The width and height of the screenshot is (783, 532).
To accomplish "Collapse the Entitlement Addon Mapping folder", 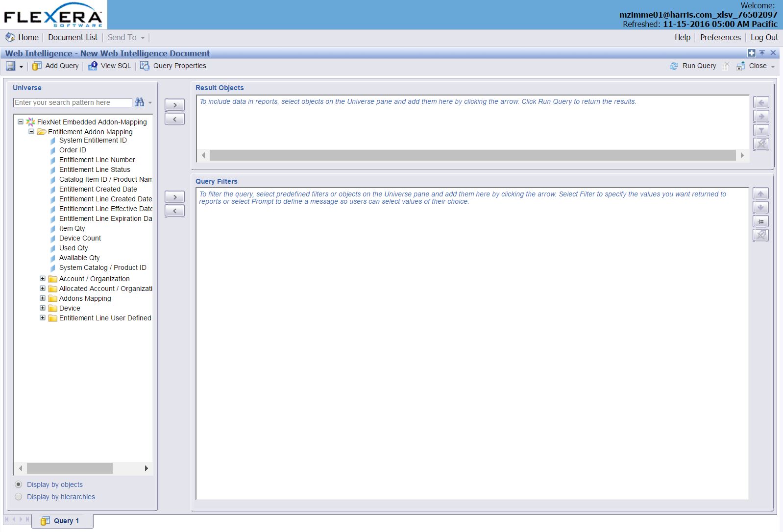I will coord(31,132).
